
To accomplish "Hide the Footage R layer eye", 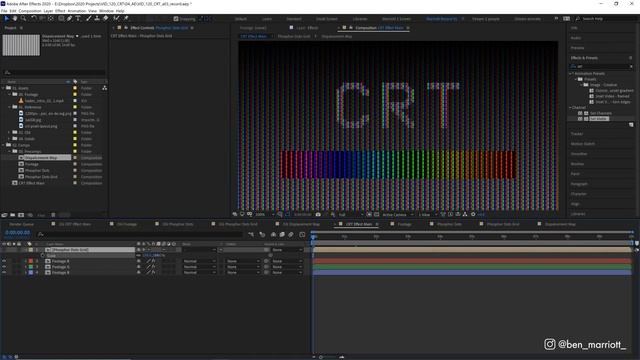I will pyautogui.click(x=4, y=261).
